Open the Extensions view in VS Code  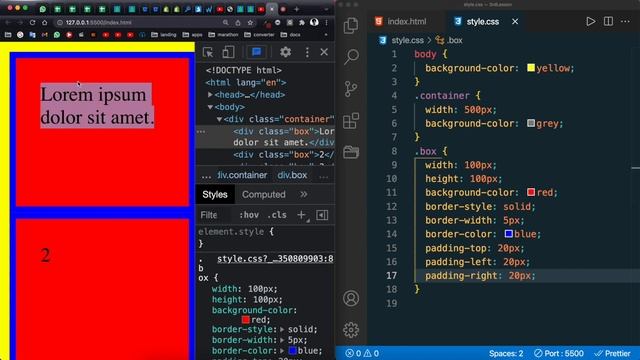(351, 120)
